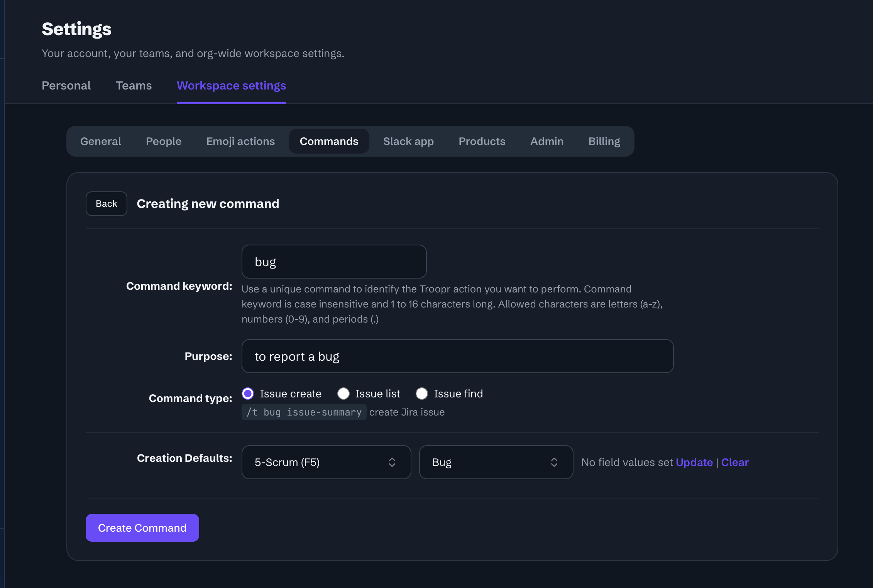Click the '/t bug issue-summary' code snippet
This screenshot has height=588, width=873.
[304, 412]
